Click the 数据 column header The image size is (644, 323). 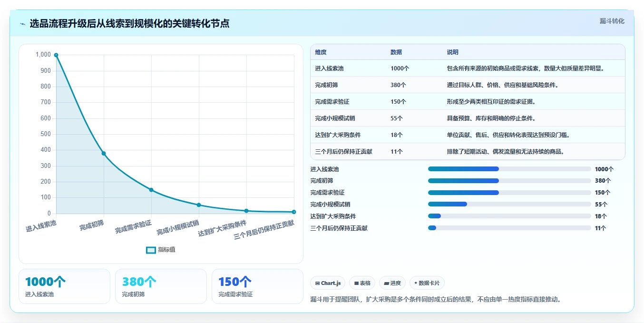(396, 52)
